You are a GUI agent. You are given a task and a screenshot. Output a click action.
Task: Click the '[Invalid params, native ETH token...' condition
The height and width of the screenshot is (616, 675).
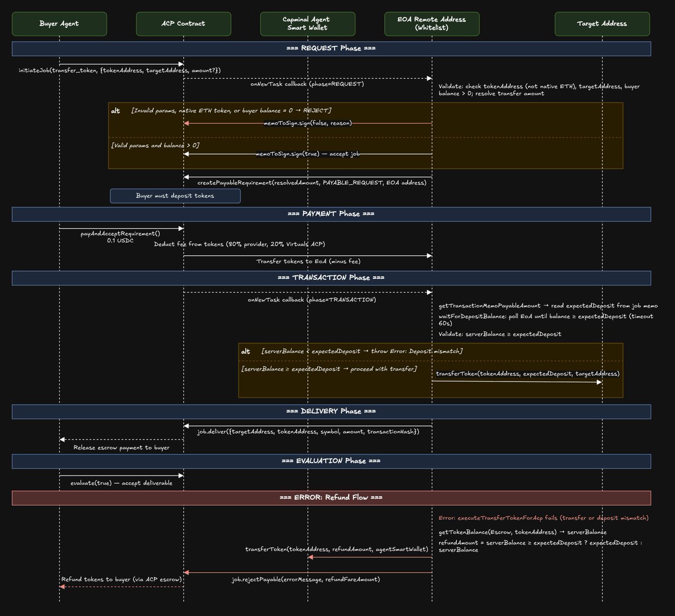(x=231, y=111)
